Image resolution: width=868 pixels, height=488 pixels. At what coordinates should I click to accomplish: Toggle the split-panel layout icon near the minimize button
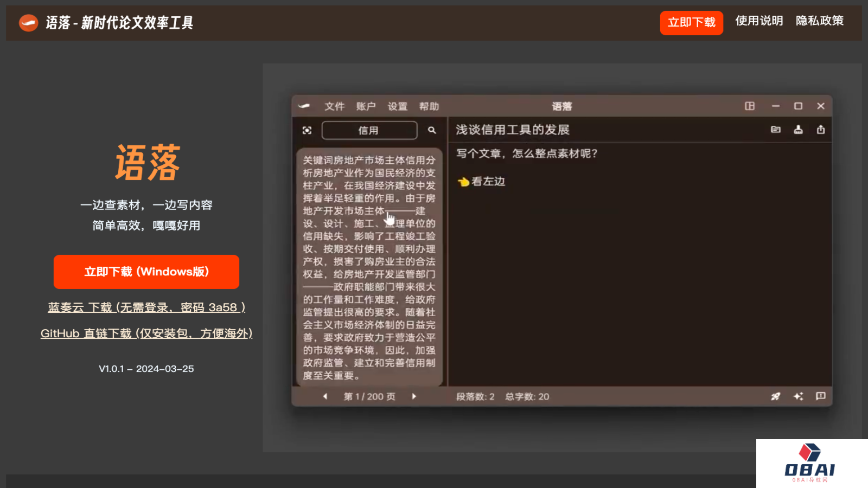(x=750, y=106)
